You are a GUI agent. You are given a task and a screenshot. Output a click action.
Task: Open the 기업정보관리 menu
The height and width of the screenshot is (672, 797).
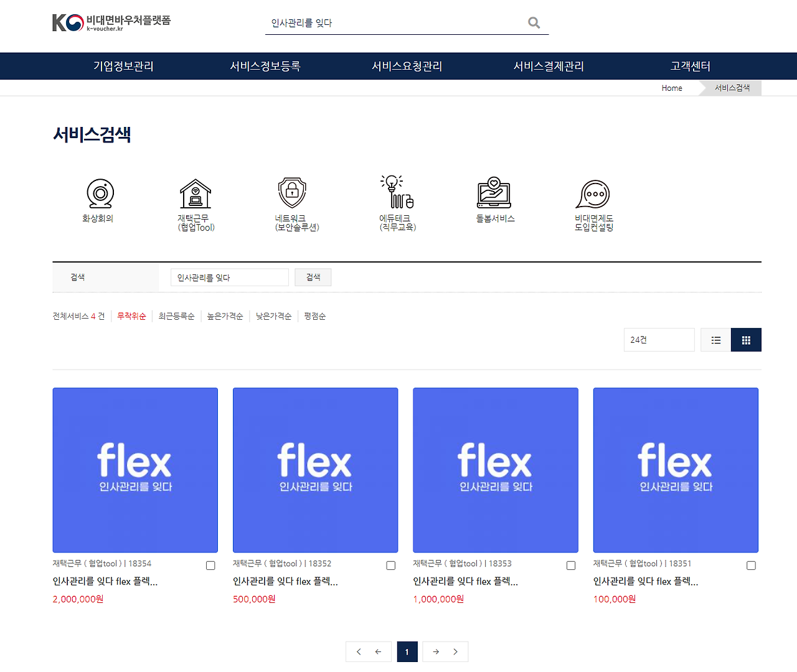click(x=123, y=66)
